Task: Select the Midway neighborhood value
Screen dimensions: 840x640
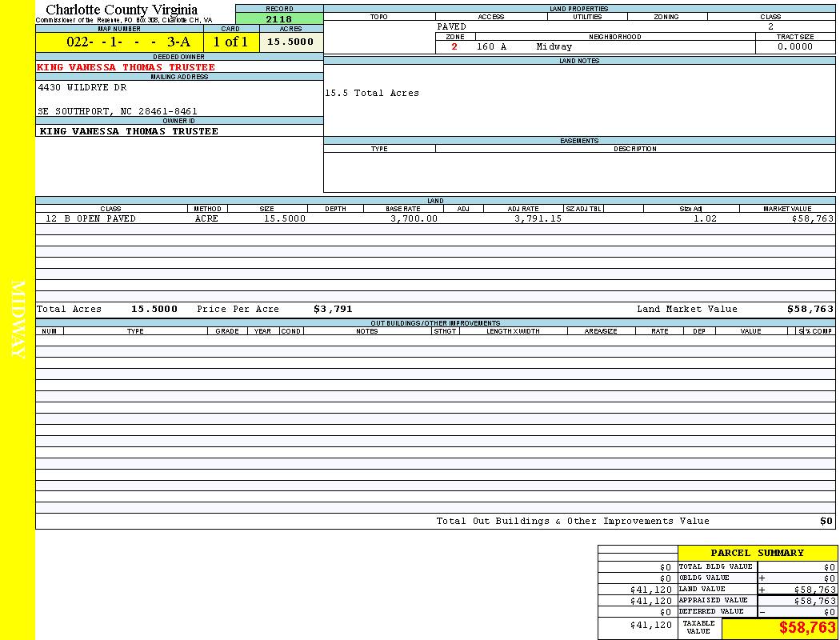Action: [554, 47]
